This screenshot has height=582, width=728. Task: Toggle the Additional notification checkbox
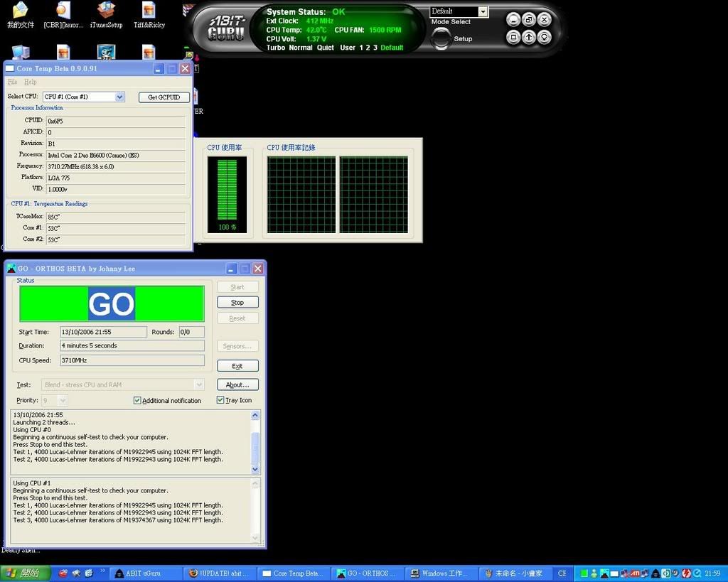pyautogui.click(x=137, y=400)
